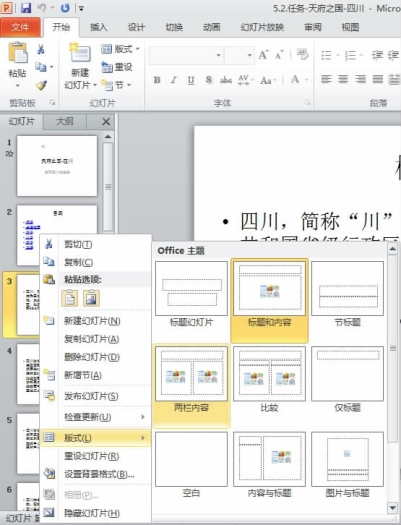Open the 文件 tab
Image resolution: width=401 pixels, height=525 pixels.
(20, 27)
